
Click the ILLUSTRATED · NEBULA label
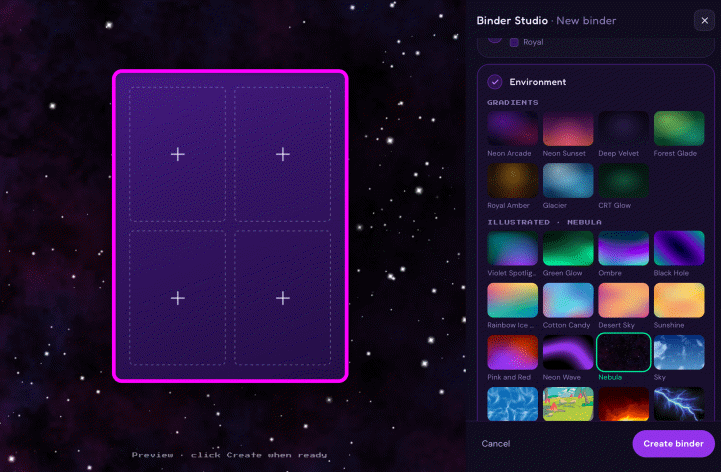point(544,222)
